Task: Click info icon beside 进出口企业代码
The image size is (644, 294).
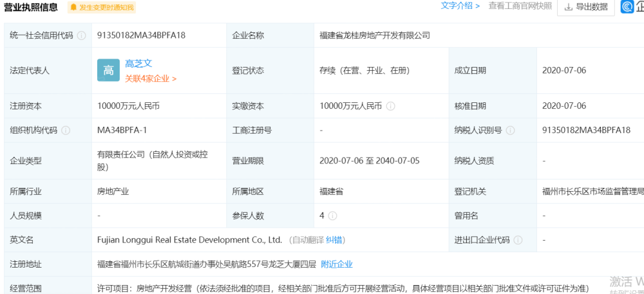Action: (x=518, y=240)
